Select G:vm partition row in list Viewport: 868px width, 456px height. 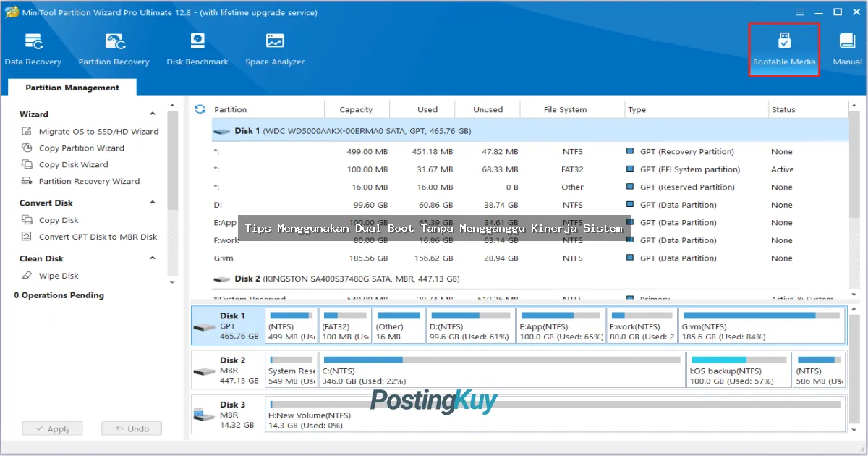click(x=529, y=258)
